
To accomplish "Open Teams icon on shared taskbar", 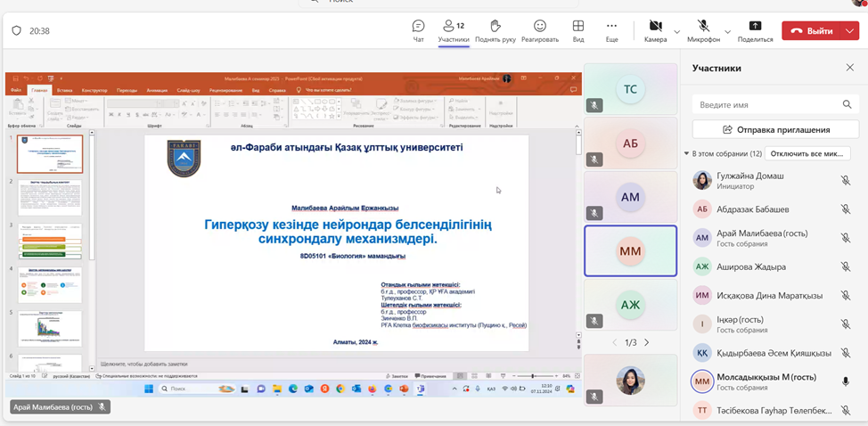I will (x=420, y=389).
